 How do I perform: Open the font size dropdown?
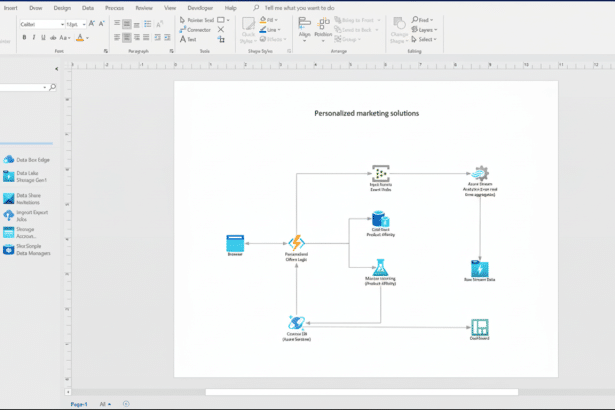[x=84, y=24]
